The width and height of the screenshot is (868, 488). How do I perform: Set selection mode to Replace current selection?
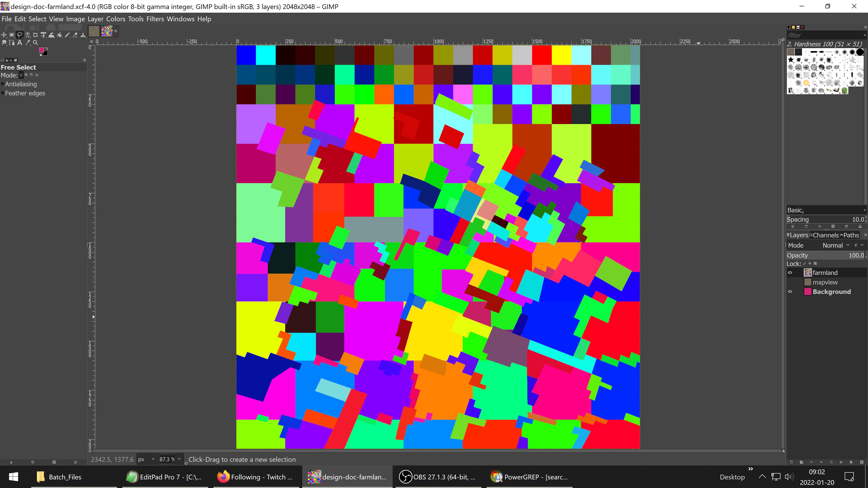pos(21,75)
